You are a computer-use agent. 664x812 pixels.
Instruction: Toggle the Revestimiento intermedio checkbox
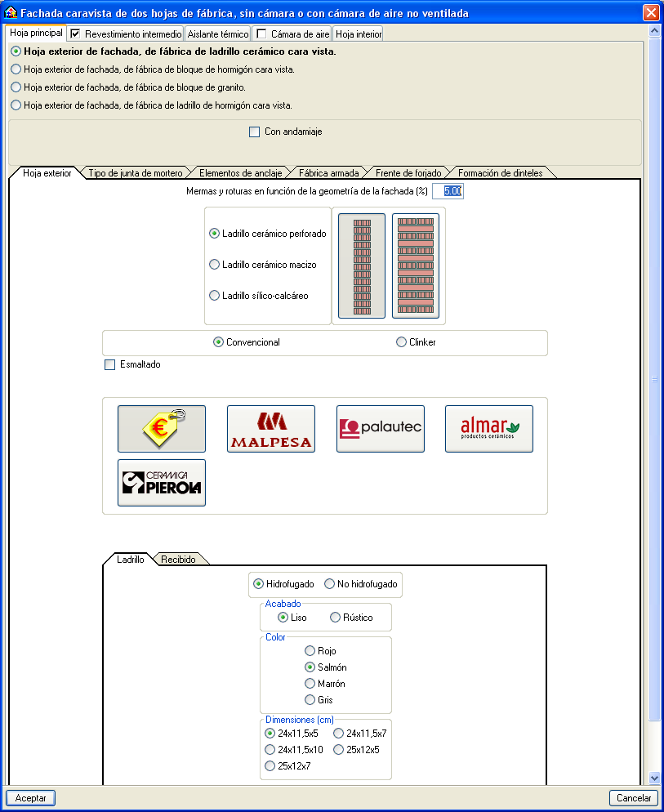[75, 34]
